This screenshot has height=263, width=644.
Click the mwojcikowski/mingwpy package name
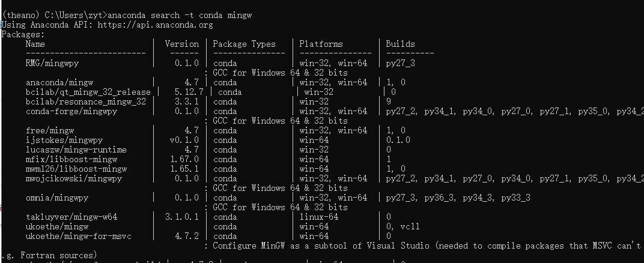[74, 178]
